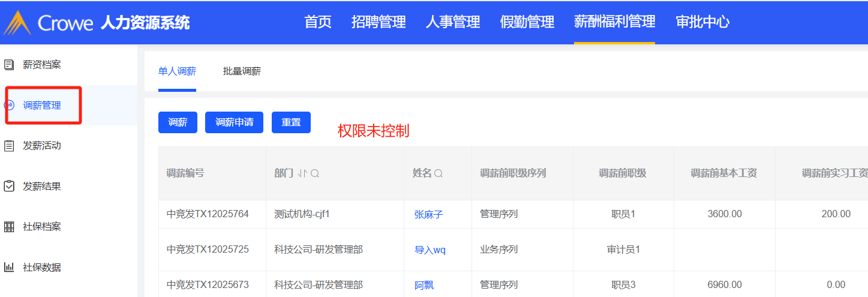The height and width of the screenshot is (297, 868).
Task: Open search icon in 部门 column header
Action: pos(315,173)
